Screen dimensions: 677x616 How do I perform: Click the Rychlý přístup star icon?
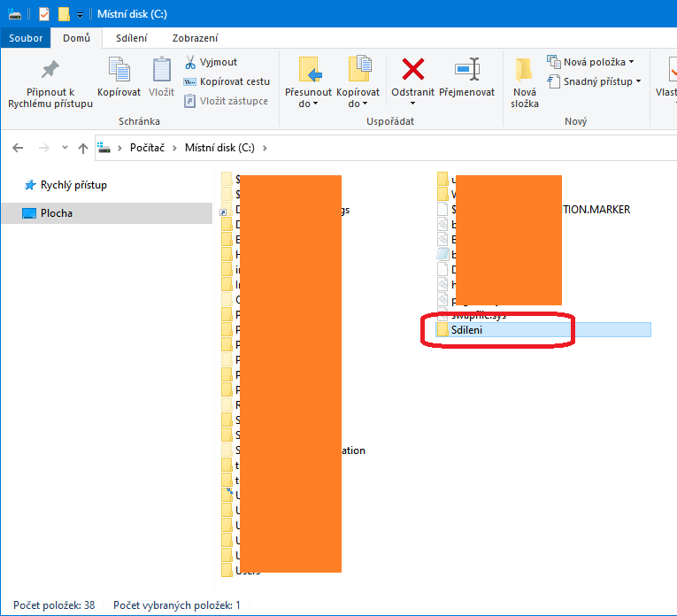(30, 185)
